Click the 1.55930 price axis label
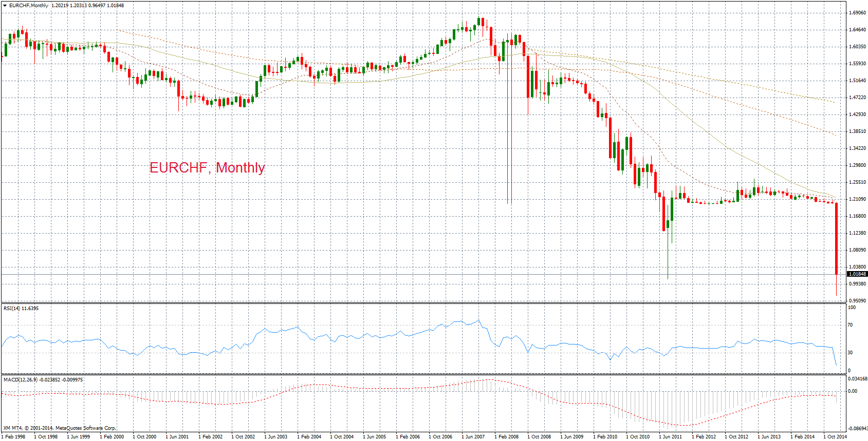Viewport: 868px width, 441px height. (857, 63)
